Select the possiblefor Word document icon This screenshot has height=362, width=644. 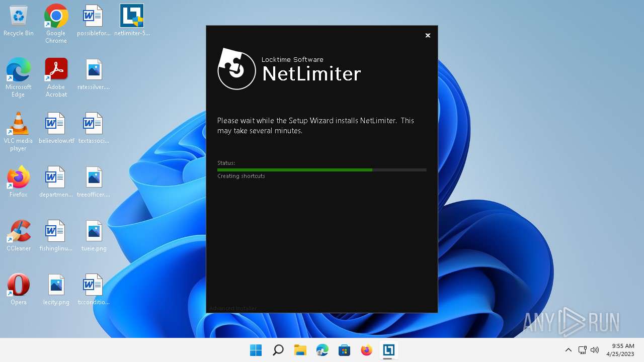94,21
